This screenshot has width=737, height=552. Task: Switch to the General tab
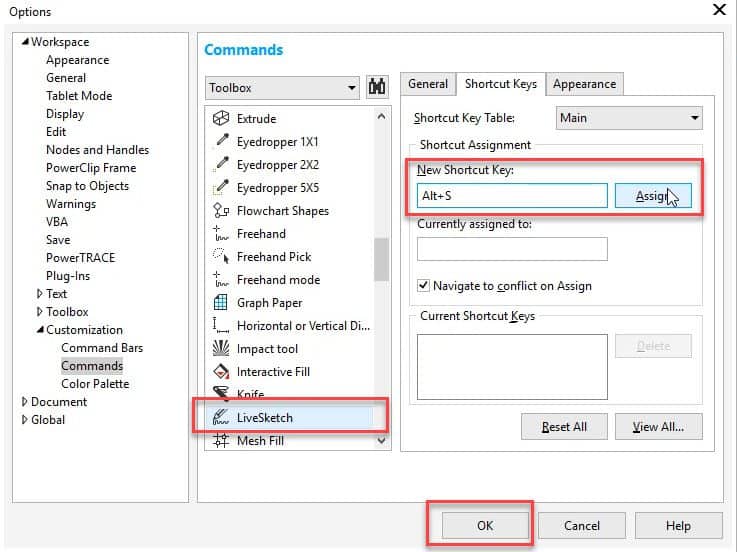pyautogui.click(x=428, y=85)
